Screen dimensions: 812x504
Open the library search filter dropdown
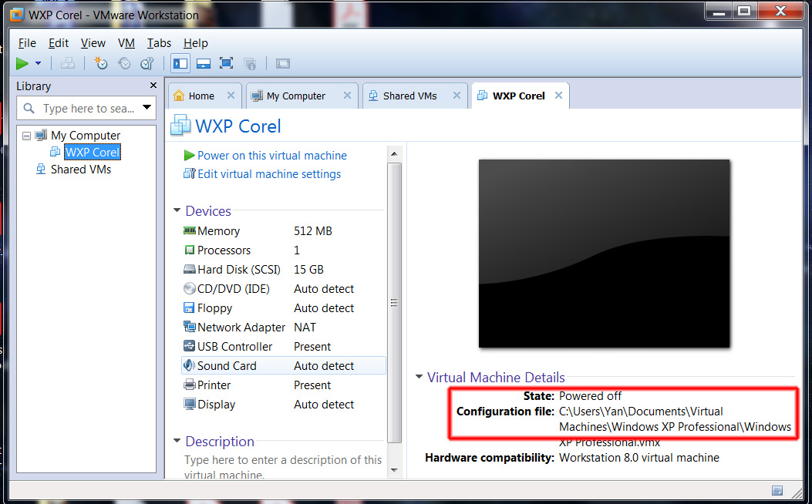(147, 108)
